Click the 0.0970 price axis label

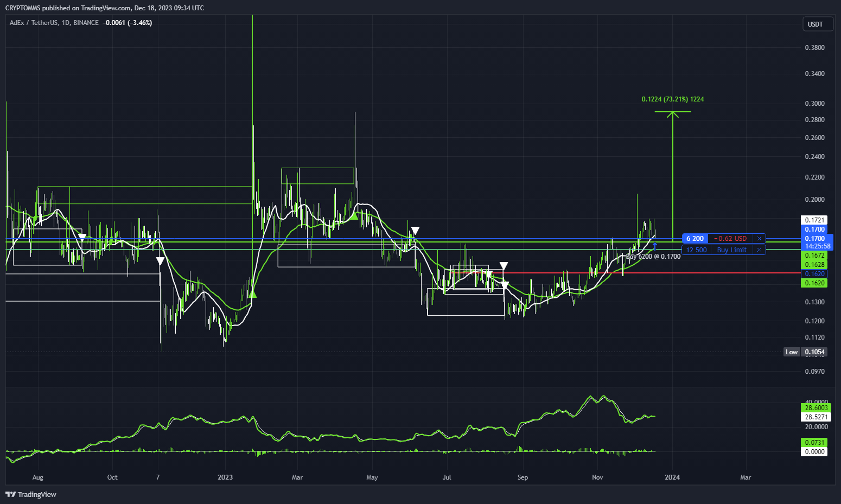pyautogui.click(x=814, y=372)
